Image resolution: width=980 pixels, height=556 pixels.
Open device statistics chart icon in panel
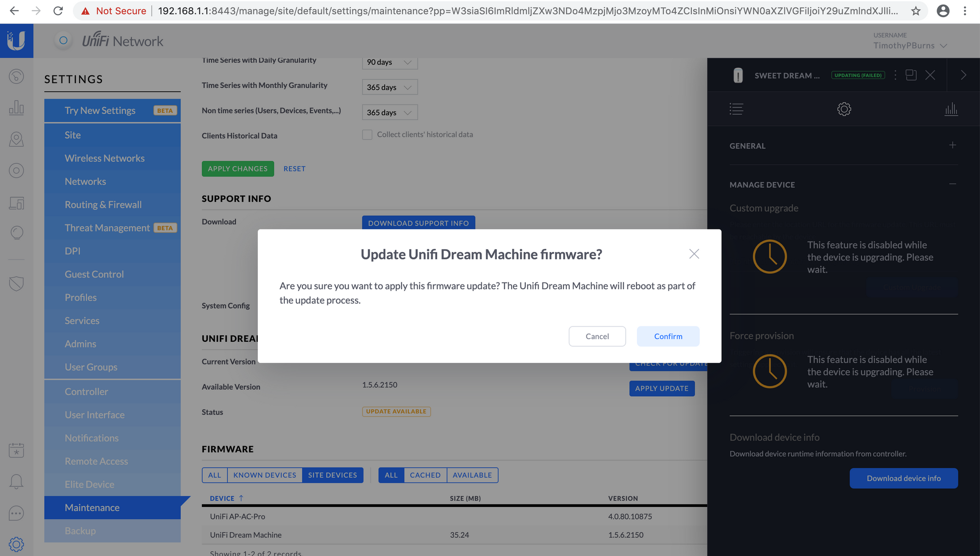[x=951, y=109]
